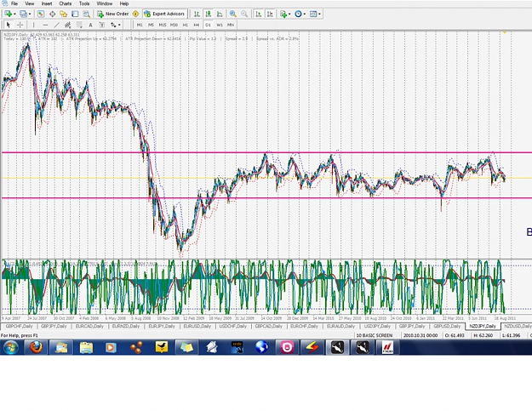Choose the text label tool
This screenshot has width=532, height=411.
click(90, 25)
